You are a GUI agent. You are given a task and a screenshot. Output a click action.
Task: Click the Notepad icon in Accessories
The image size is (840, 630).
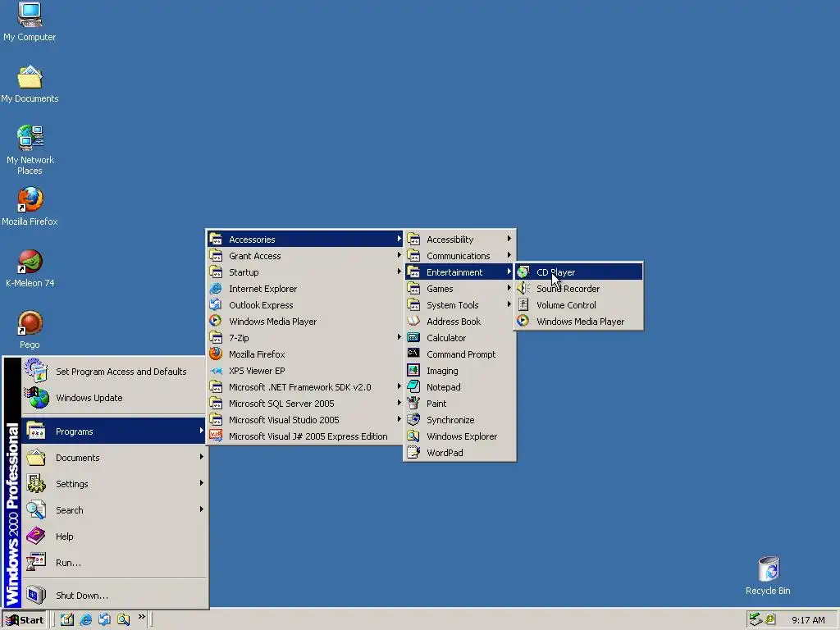(x=413, y=387)
